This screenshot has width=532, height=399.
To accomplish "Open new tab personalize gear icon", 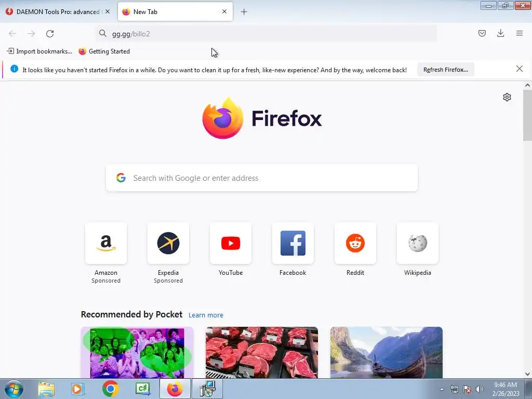I will pyautogui.click(x=507, y=97).
